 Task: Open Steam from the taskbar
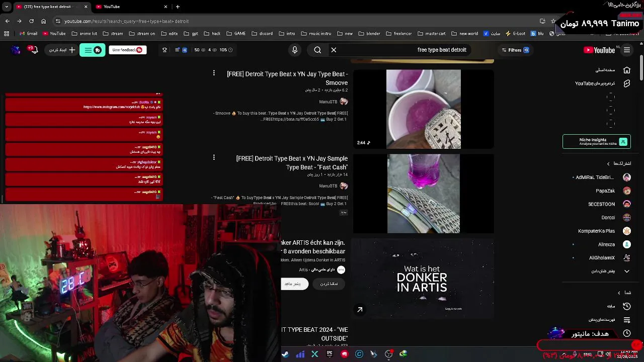point(285,354)
